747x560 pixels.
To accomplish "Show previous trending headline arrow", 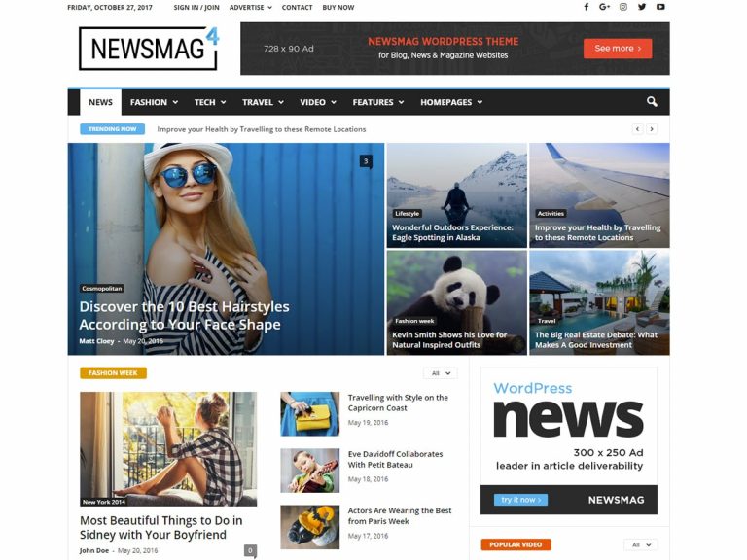I will (637, 129).
